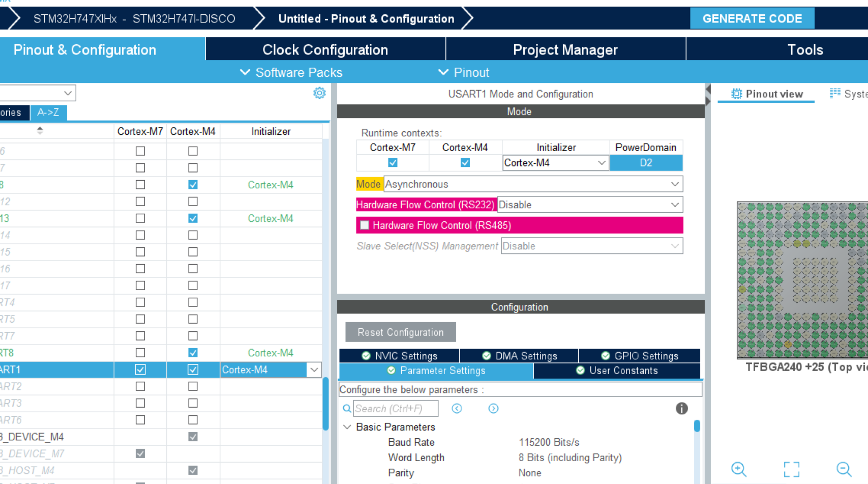Select Word Length value 8 Bits (including Parity)
Screen dimensions: 868x484
click(570, 458)
